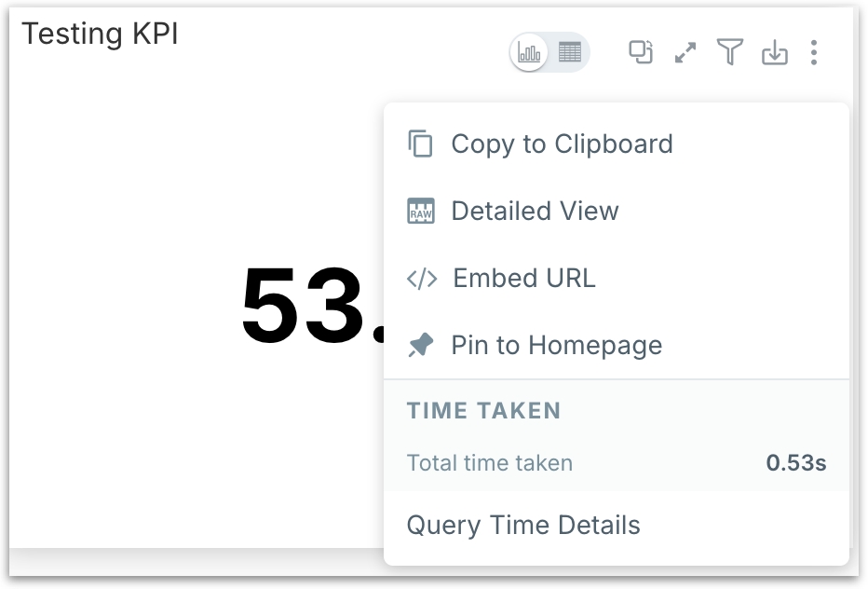Viewport: 868px width, 589px height.
Task: Select the Copy to Clipboard text label
Action: click(x=562, y=144)
